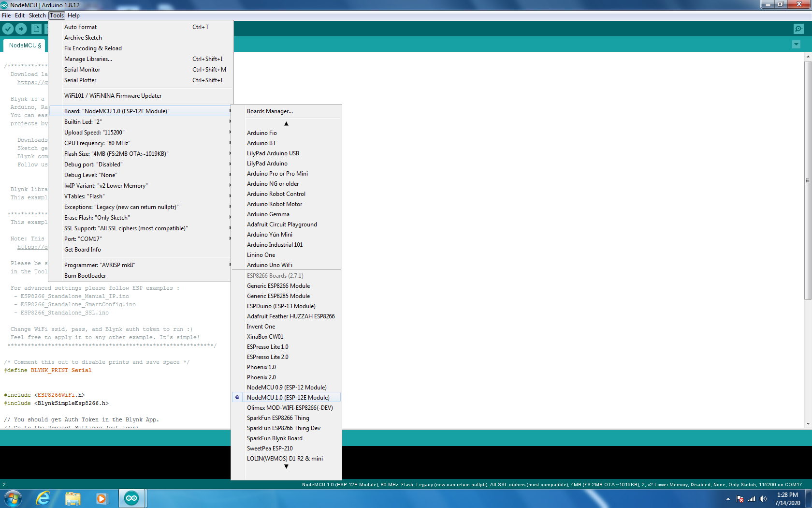Click Get Board Info
This screenshot has height=508, width=812.
tap(140, 250)
